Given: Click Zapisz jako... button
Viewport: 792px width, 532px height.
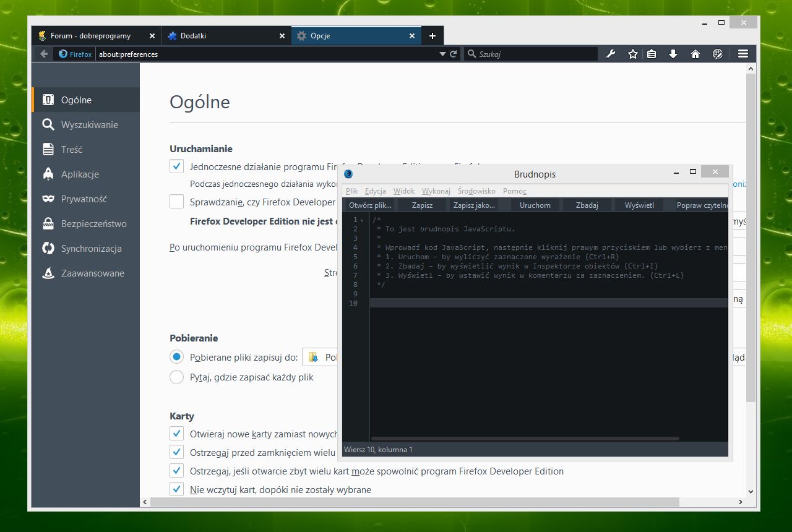Looking at the screenshot, I should click(x=474, y=205).
